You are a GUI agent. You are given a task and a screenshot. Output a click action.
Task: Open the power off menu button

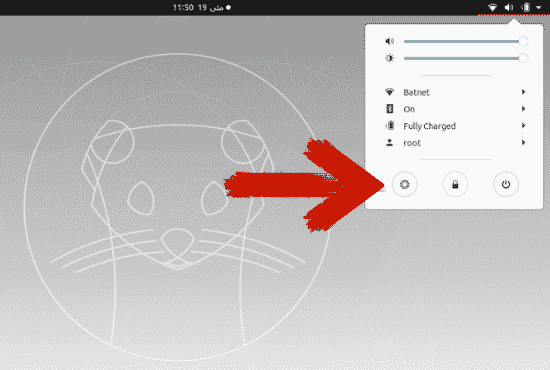pos(505,184)
